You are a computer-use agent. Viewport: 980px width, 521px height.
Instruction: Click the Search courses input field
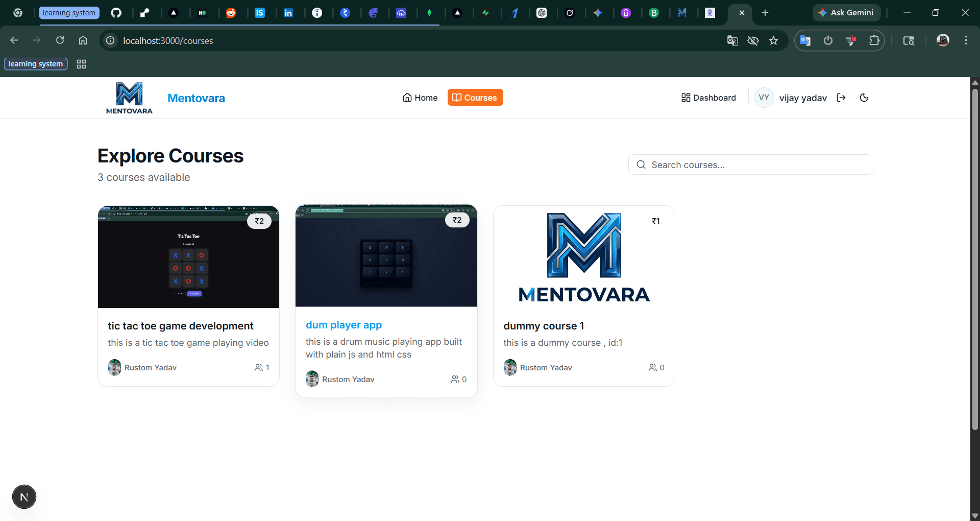pos(750,164)
